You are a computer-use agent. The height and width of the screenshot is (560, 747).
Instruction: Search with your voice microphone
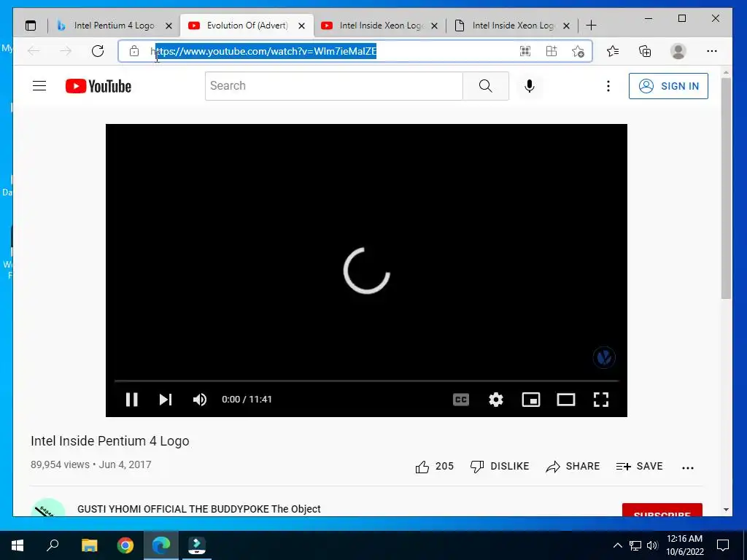pyautogui.click(x=530, y=86)
